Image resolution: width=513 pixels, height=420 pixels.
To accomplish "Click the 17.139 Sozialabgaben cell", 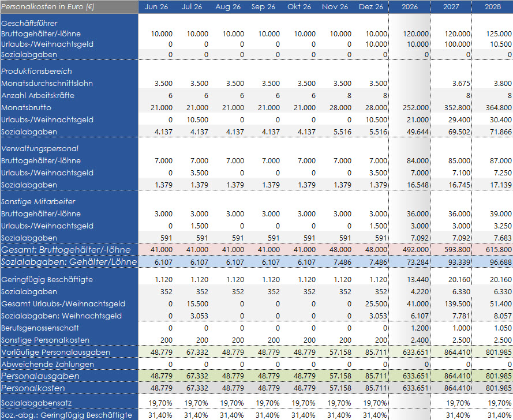I will 500,185.
